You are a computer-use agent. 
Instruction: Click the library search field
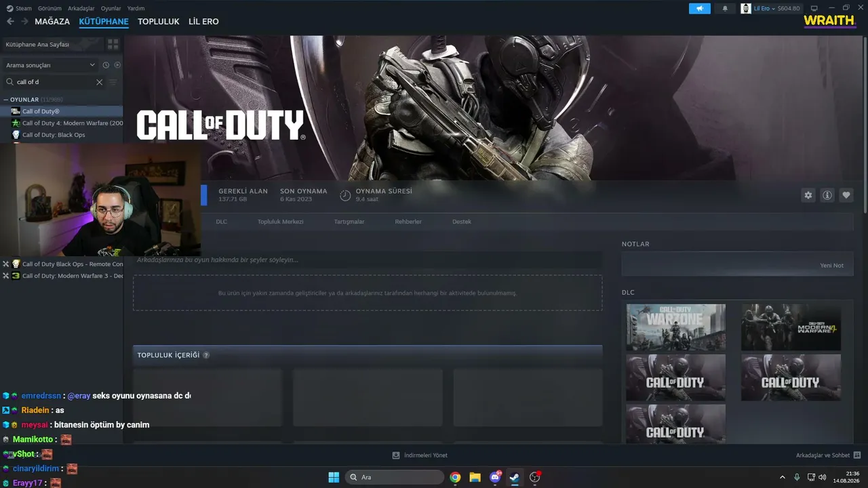pyautogui.click(x=54, y=82)
